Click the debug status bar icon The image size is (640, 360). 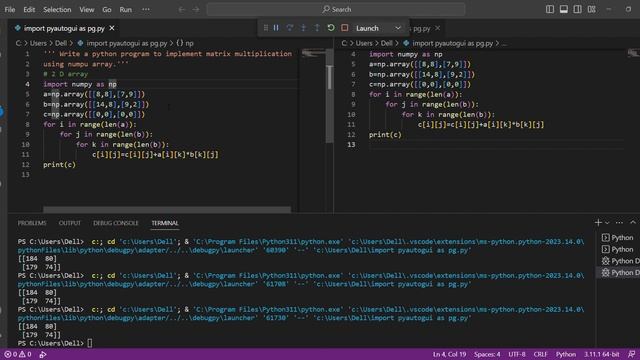pyautogui.click(x=43, y=354)
